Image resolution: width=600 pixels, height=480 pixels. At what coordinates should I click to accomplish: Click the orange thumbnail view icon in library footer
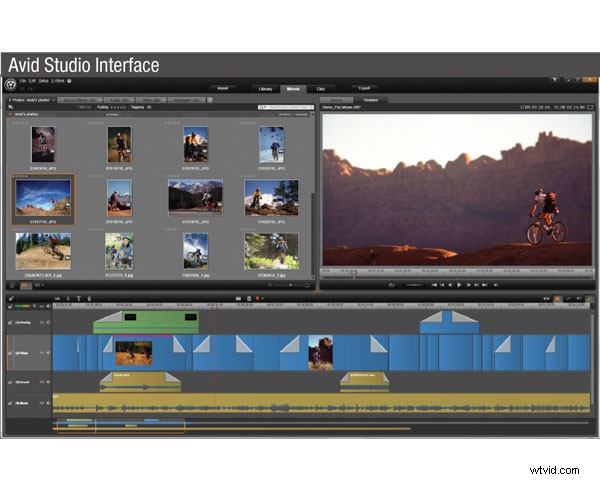click(x=26, y=285)
